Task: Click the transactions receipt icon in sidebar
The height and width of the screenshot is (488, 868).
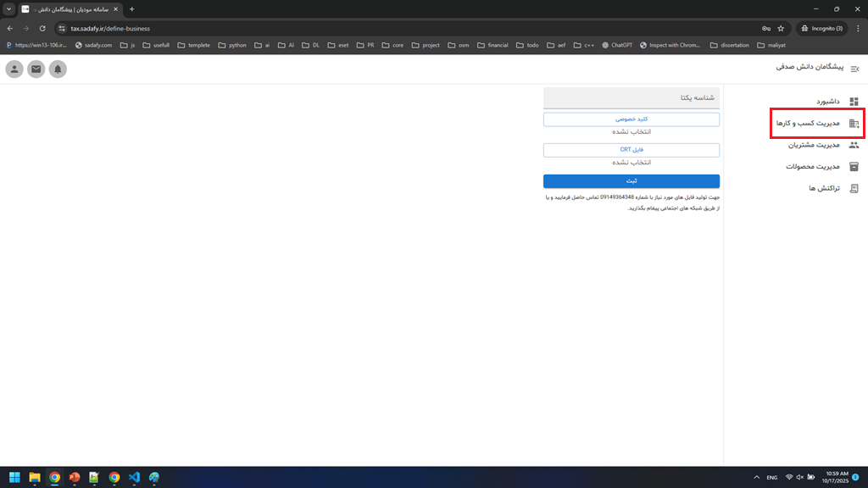Action: pos(854,188)
